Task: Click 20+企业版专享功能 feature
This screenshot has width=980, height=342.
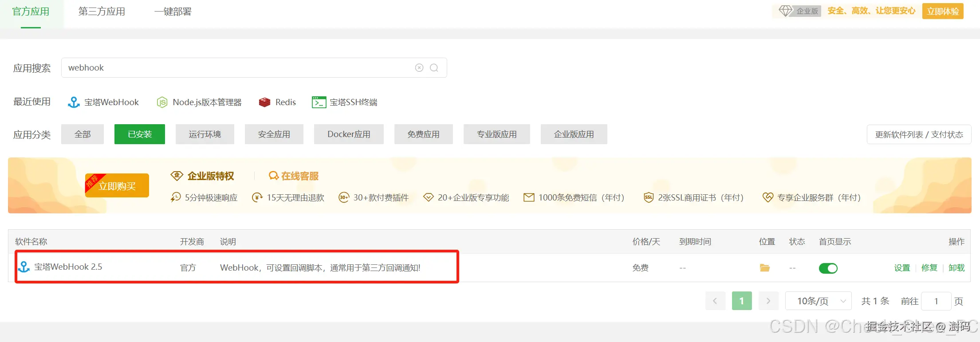Action: point(466,198)
